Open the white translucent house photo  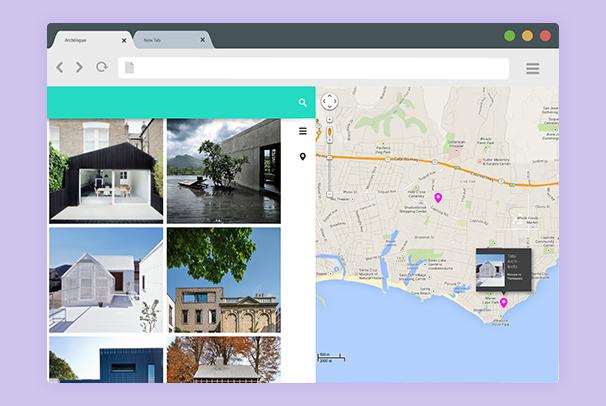coord(106,279)
